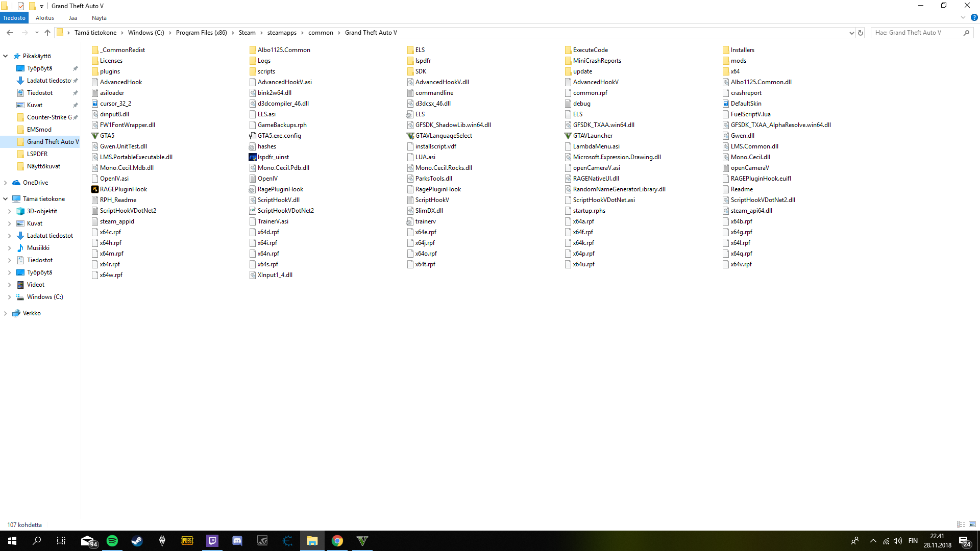Open Spotify from the taskbar
The width and height of the screenshot is (980, 551).
coord(112,541)
